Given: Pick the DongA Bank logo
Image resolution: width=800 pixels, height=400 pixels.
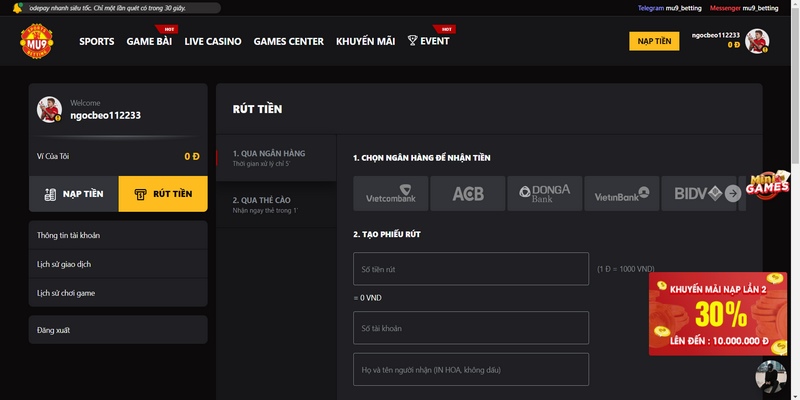Looking at the screenshot, I should [544, 193].
